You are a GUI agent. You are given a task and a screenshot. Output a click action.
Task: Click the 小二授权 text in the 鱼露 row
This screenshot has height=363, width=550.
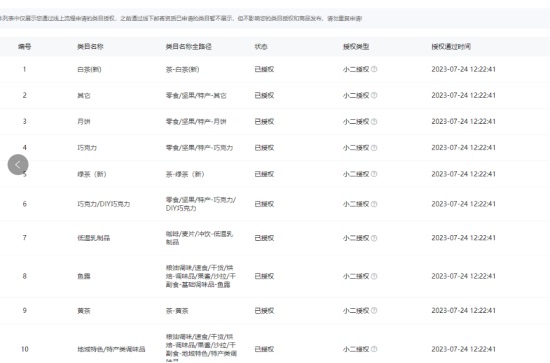coord(356,276)
